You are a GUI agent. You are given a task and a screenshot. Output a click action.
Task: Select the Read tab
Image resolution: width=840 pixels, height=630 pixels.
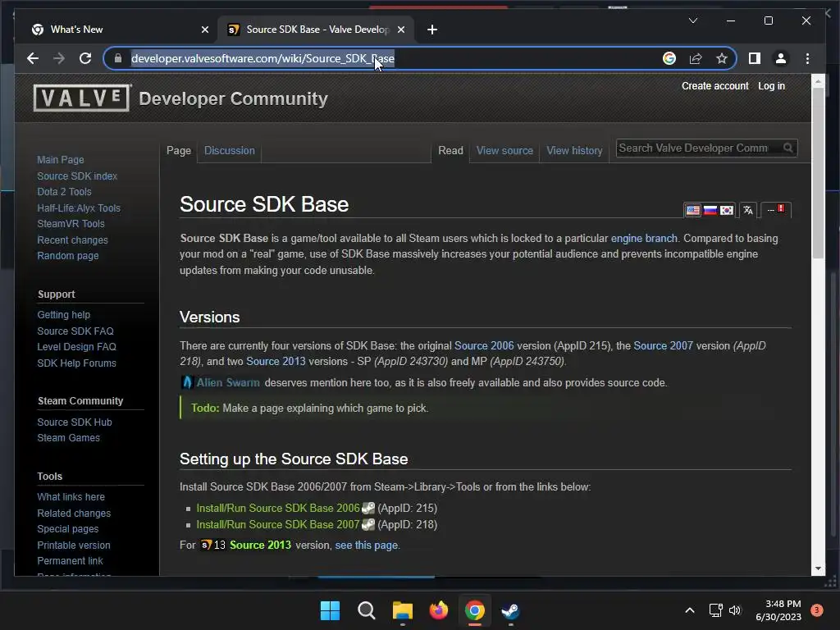[450, 151]
